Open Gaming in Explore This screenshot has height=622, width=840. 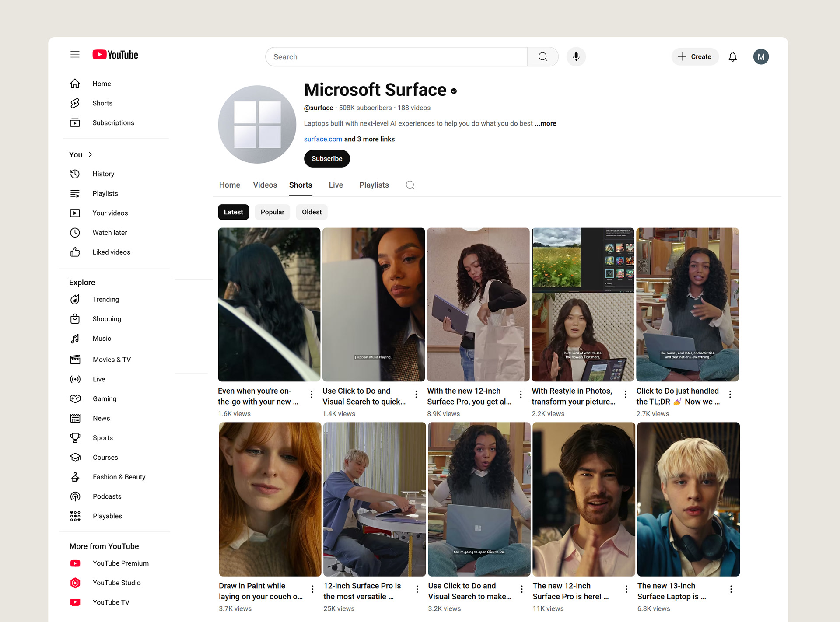[x=105, y=399]
